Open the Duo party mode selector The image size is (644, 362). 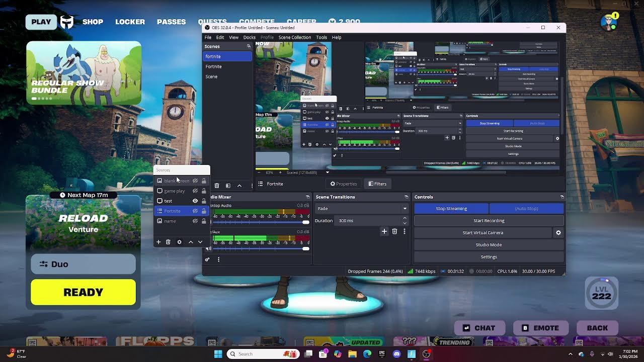click(83, 264)
